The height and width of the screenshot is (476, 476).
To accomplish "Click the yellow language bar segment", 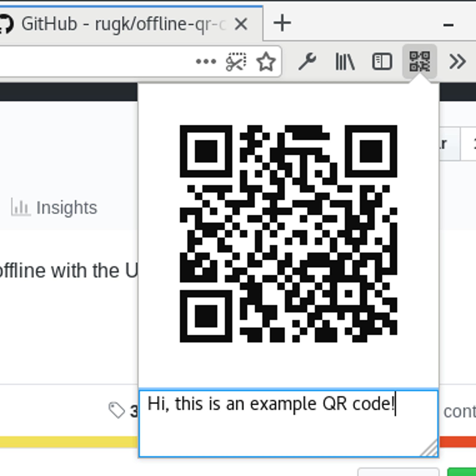I will [x=69, y=442].
